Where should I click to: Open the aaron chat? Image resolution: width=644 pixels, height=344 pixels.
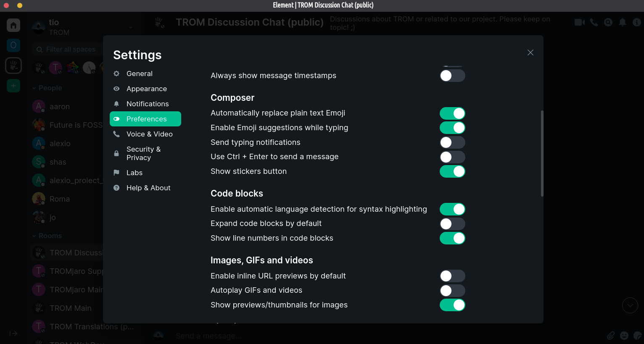coord(67,107)
